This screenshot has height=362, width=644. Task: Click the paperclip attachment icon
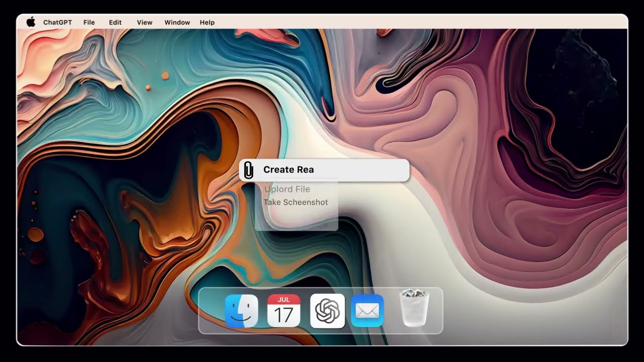pyautogui.click(x=249, y=170)
